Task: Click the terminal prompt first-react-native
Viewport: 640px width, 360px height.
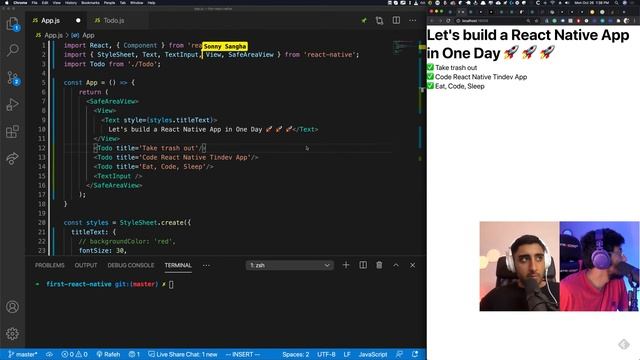Action: coord(78,284)
